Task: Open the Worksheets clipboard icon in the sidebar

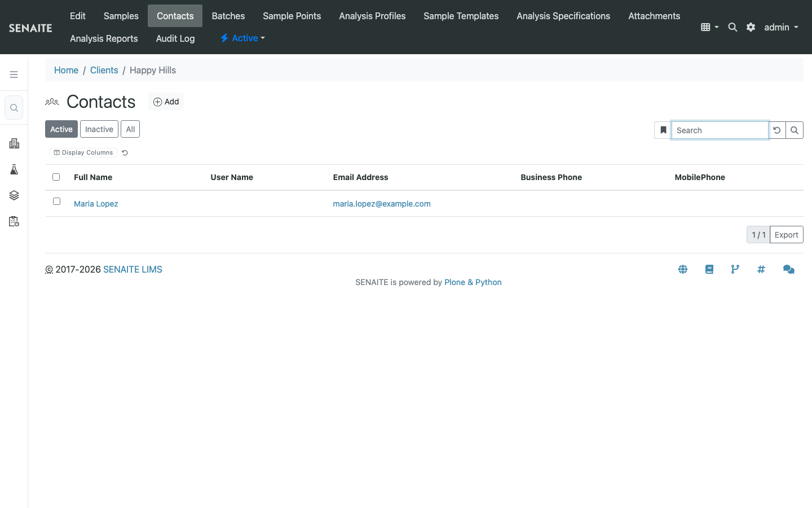Action: pos(14,221)
